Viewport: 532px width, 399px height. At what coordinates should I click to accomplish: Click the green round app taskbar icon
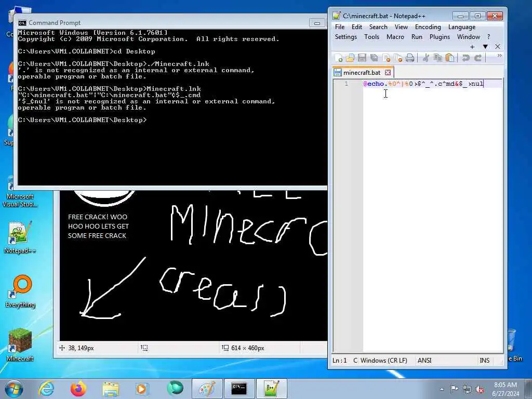pos(175,388)
